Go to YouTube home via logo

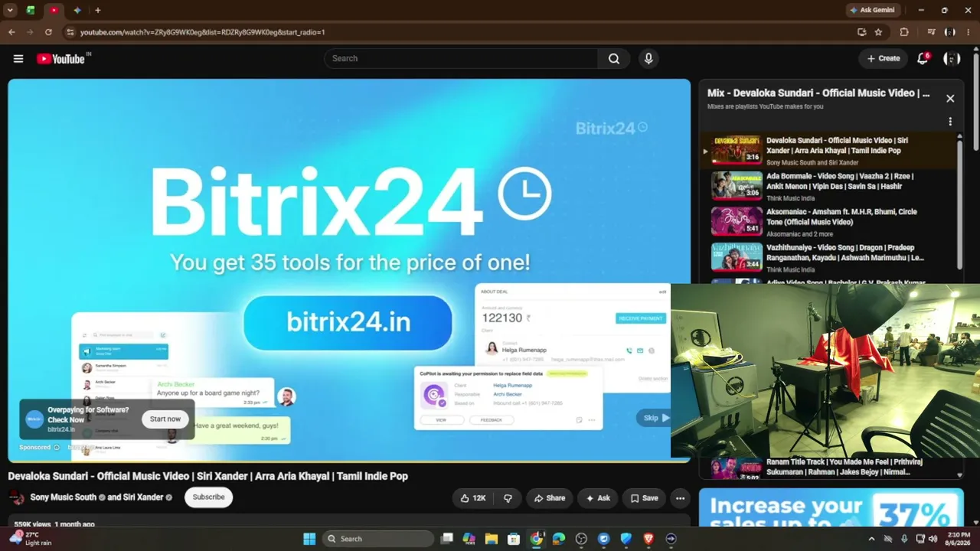coord(61,59)
